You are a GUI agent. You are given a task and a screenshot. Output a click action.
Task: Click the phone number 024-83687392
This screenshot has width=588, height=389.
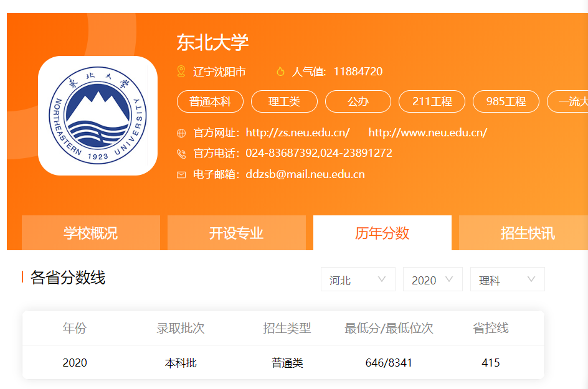(282, 153)
